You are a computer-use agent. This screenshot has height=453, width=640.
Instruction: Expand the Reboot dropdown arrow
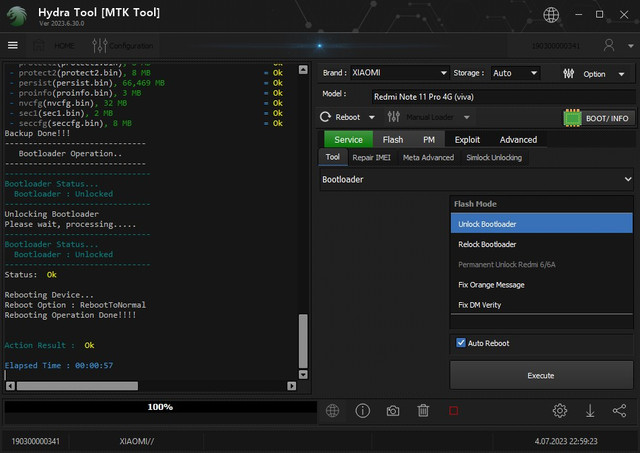click(371, 118)
